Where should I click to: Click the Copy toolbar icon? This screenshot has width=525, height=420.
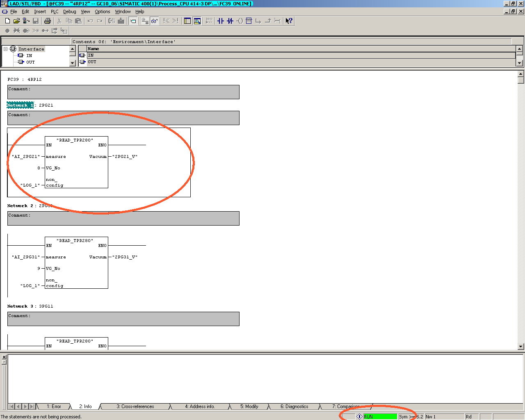tap(69, 21)
